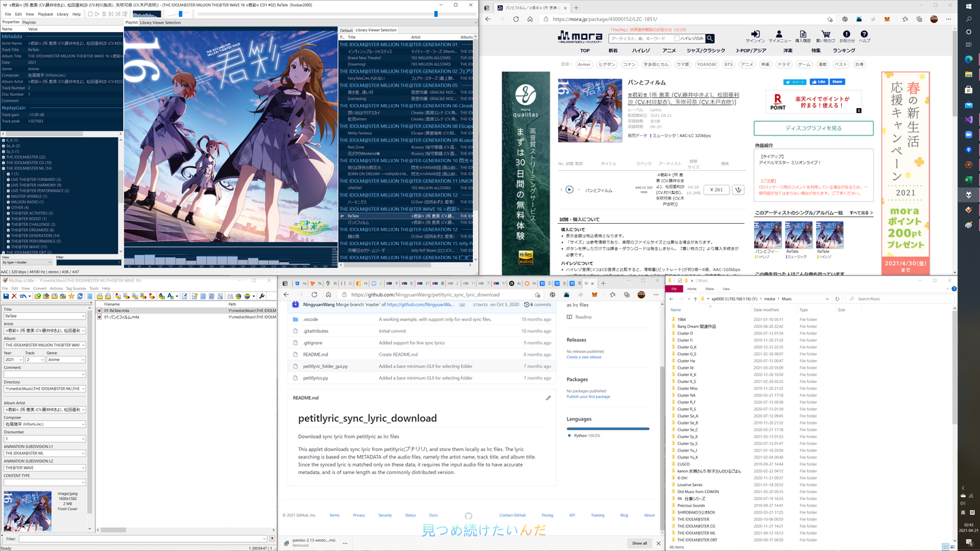Click 'Create a new release' link
This screenshot has width=980, height=551.
pyautogui.click(x=584, y=357)
